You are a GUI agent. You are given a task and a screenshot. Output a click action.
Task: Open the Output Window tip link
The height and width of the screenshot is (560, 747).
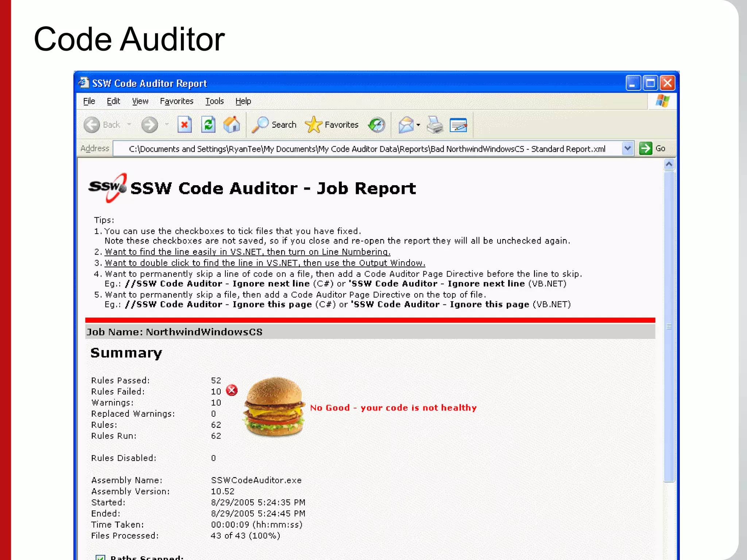coord(265,263)
